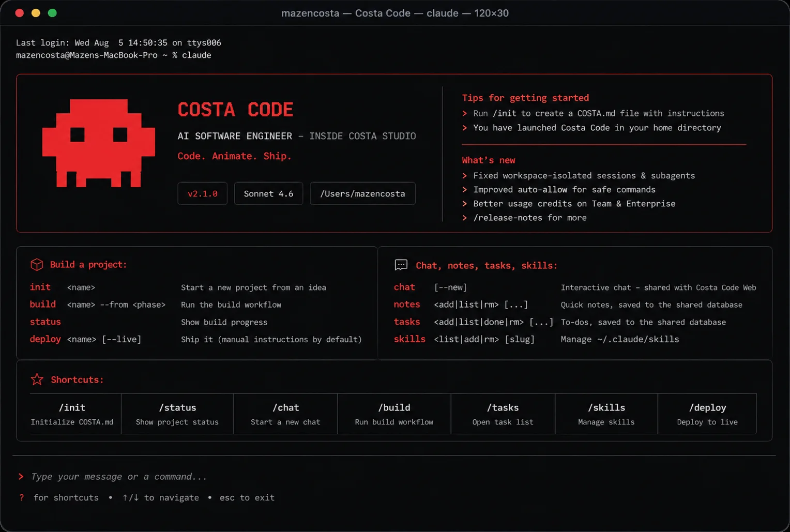Click the 'init' command in Build a project
Viewport: 790px width, 532px height.
click(40, 287)
